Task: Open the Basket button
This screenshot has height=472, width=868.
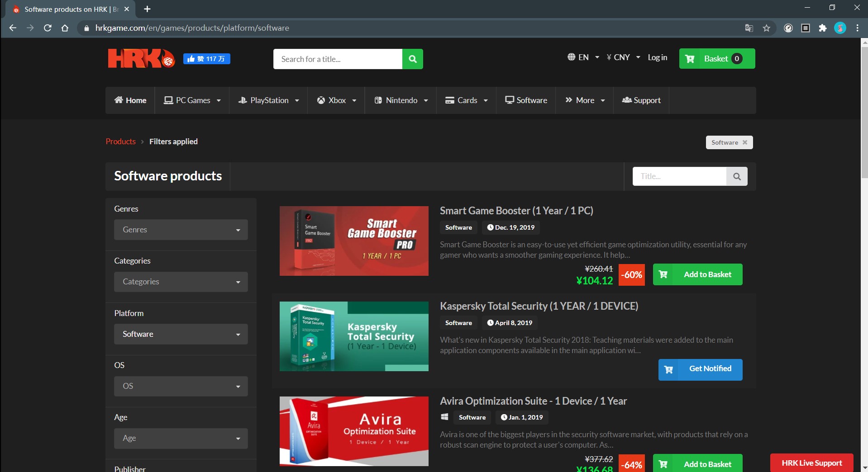Action: 717,59
